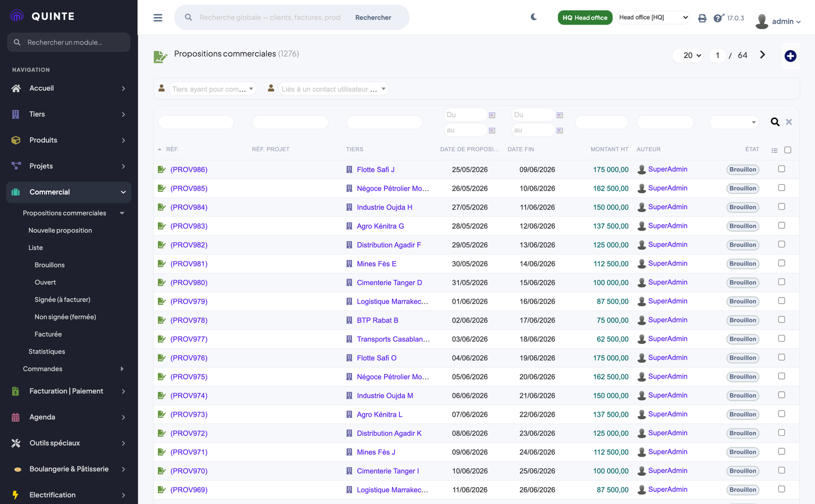Viewport: 815px width, 504px height.
Task: Sort by the RÉF. column header
Action: [172, 149]
